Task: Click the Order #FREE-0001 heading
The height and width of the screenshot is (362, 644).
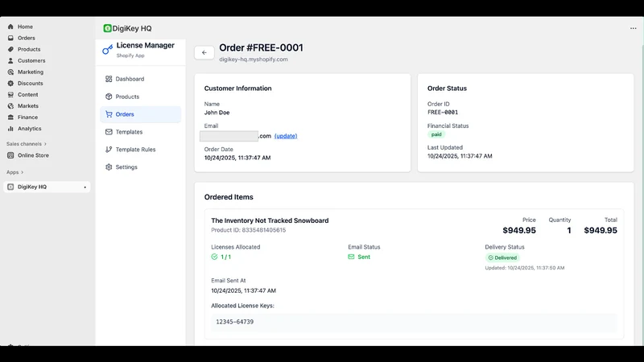Action: coord(261,47)
